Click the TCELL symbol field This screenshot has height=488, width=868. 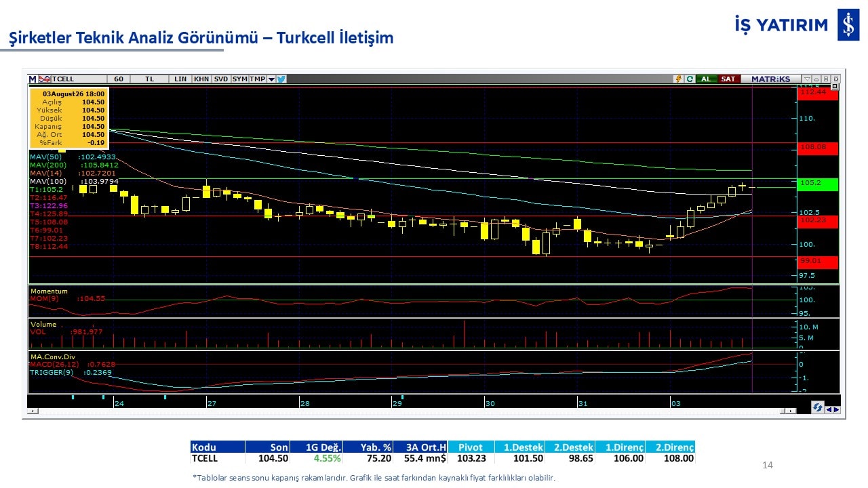coord(79,79)
